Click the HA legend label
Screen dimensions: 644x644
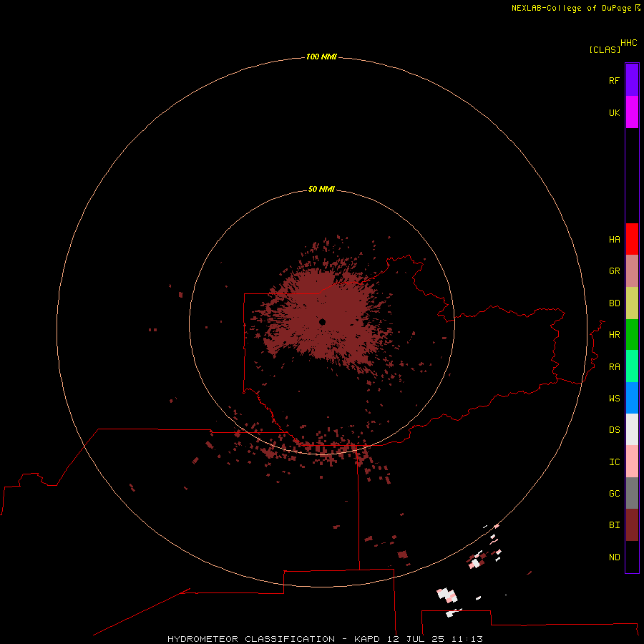[x=614, y=240]
